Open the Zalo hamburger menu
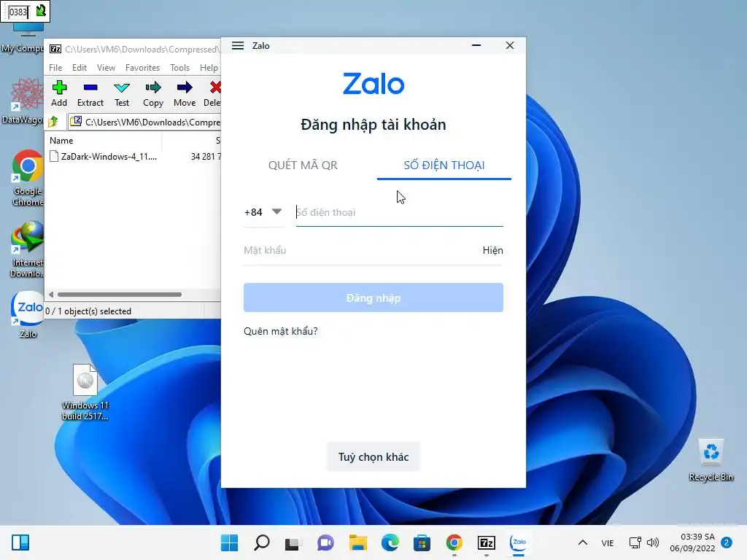Image resolution: width=747 pixels, height=560 pixels. [x=238, y=46]
